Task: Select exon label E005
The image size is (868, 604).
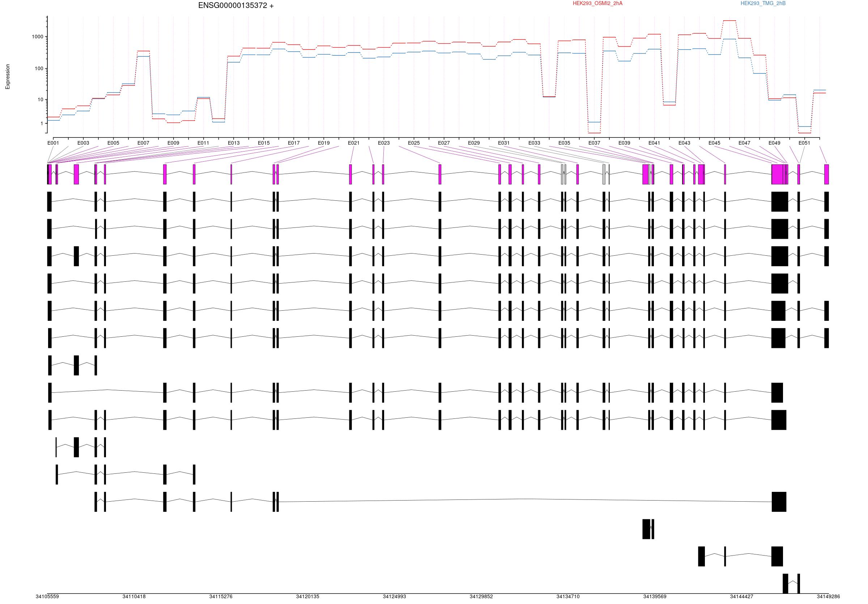Action: (114, 143)
